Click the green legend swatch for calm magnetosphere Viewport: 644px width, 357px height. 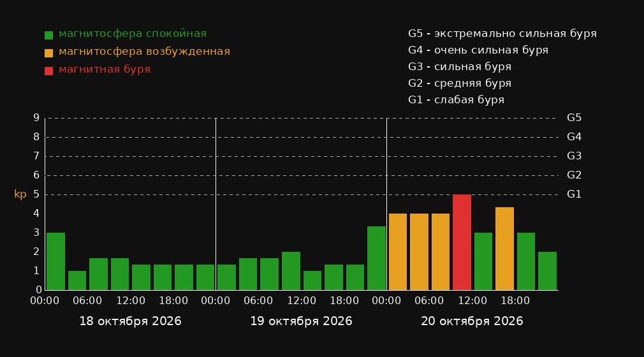[x=48, y=35]
